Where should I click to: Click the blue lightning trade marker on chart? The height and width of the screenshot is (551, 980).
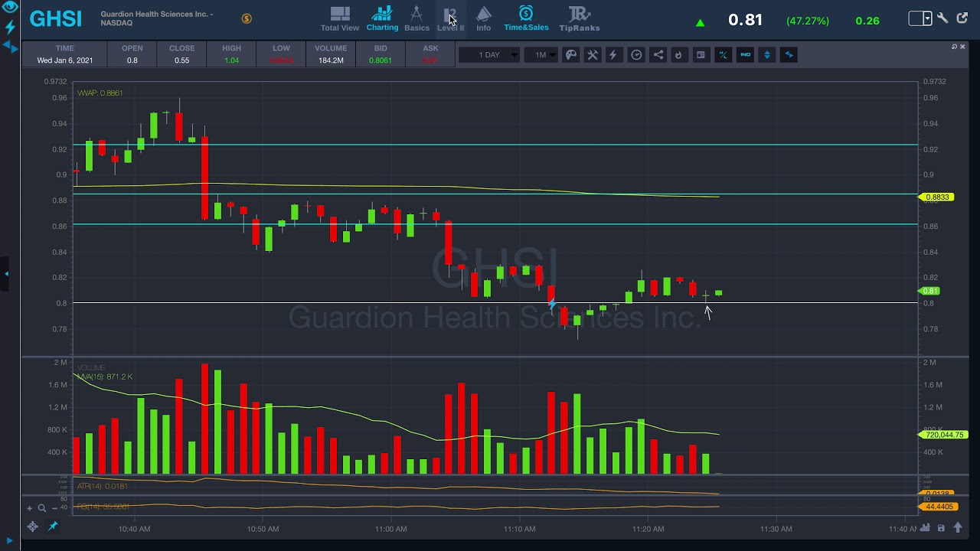(551, 304)
